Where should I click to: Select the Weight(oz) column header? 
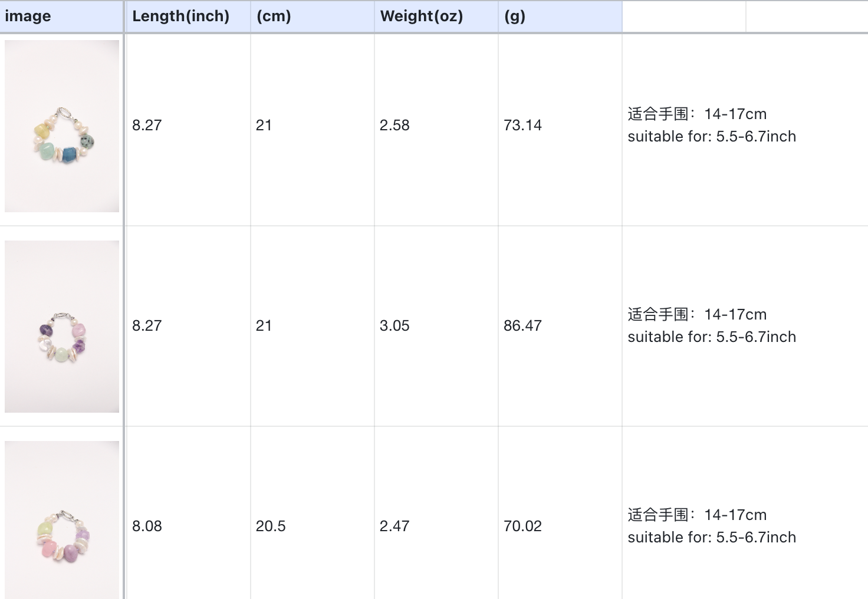421,17
